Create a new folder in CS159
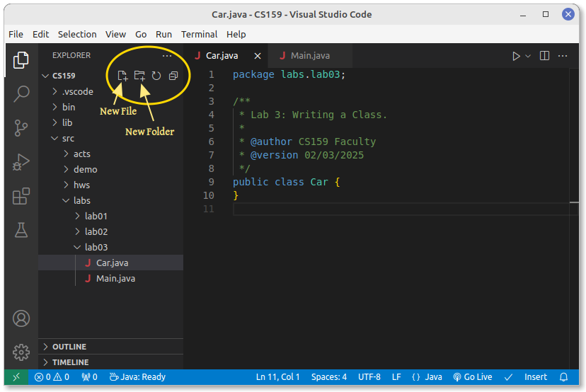586x392 pixels. click(139, 76)
